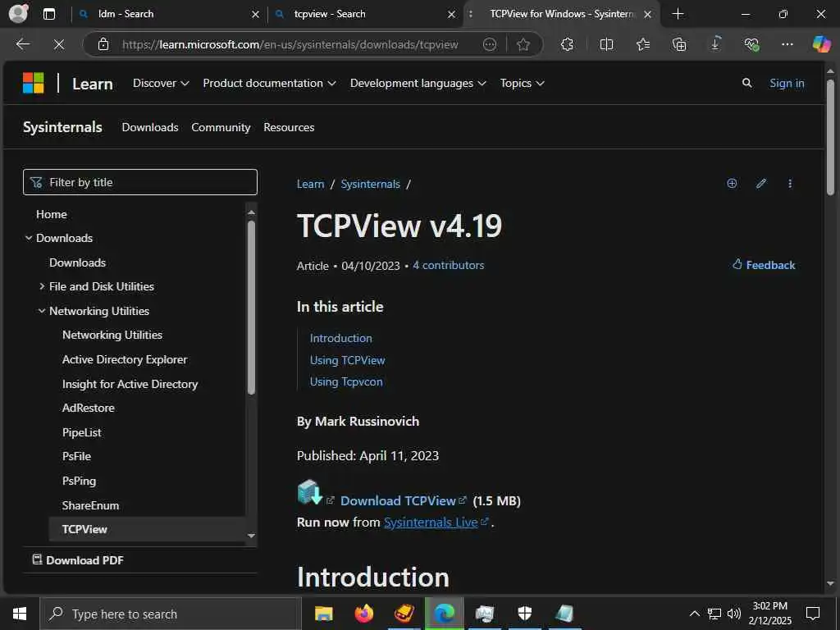Open the tab actions menu icon
The width and height of the screenshot is (840, 630).
click(49, 14)
